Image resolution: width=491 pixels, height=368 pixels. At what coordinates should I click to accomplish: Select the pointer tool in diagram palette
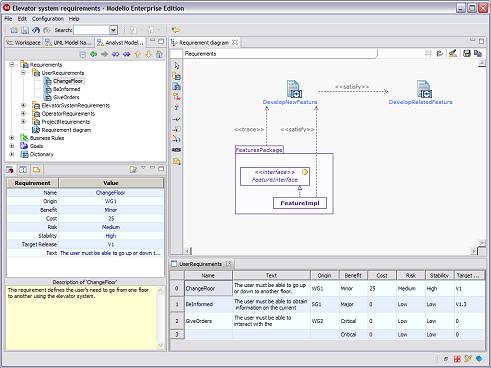pyautogui.click(x=177, y=65)
